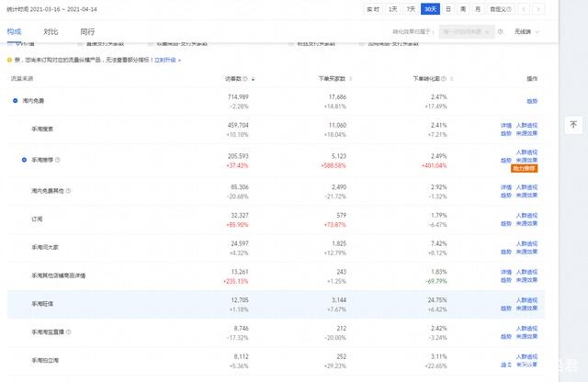
Task: Open 趋势 link for 淘内免费 row
Action: (532, 101)
